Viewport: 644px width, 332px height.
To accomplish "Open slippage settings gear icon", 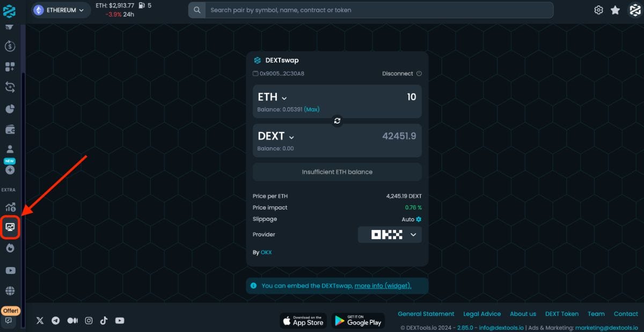I will point(419,219).
